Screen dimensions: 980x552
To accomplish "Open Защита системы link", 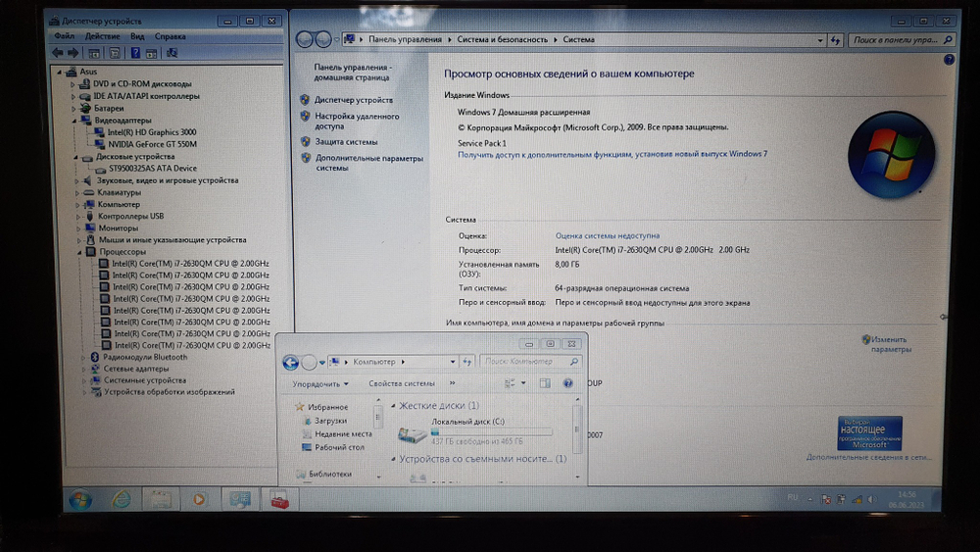I will click(x=346, y=142).
